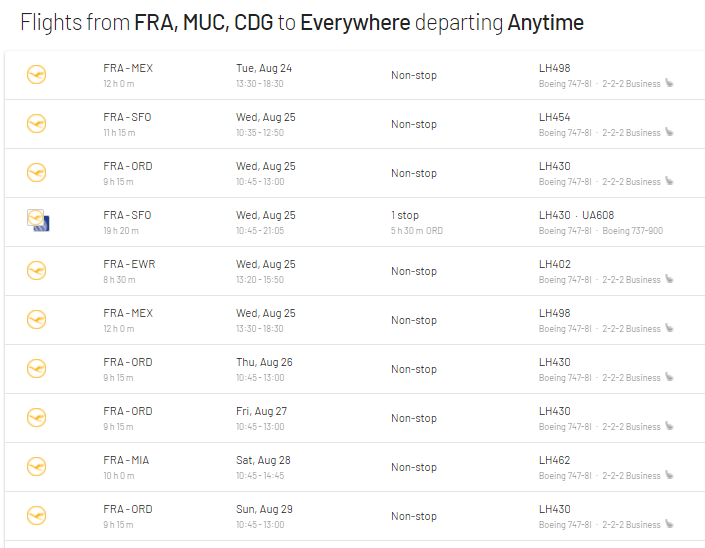Click seat icon on Thu, Aug 26 LH430 row
Screen dimensions: 705x548
click(669, 378)
